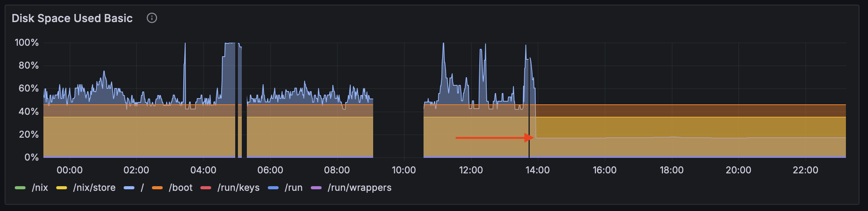Click the root / legend label

coord(142,188)
